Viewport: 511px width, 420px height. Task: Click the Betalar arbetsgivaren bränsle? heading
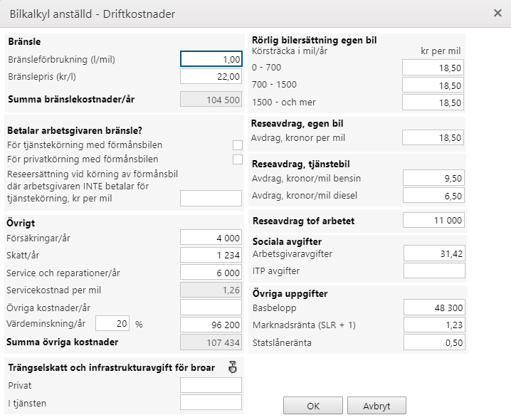[x=75, y=130]
